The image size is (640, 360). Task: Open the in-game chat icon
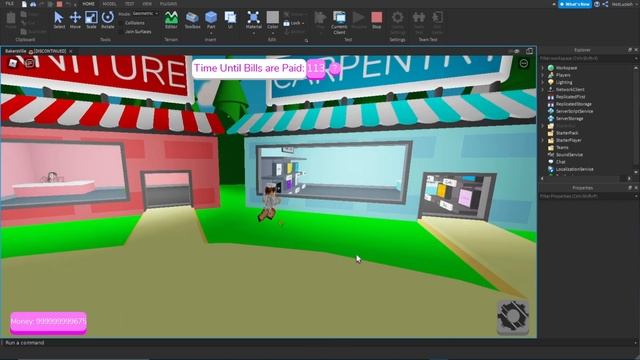point(29,63)
